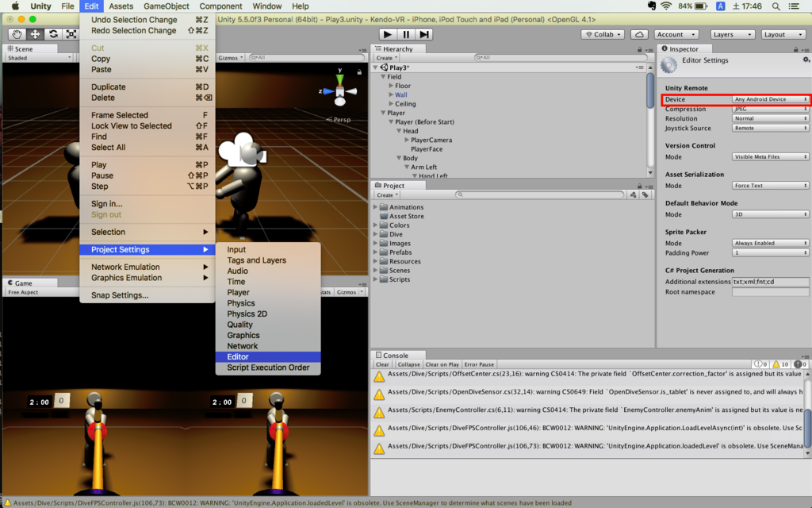The image size is (812, 508).
Task: Select the Rotate tool in toolbar
Action: tap(53, 34)
